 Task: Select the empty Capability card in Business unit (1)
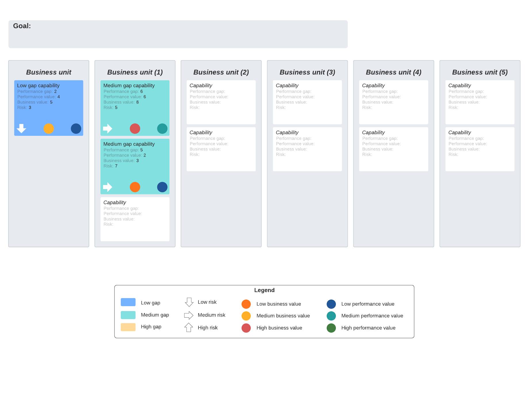[x=135, y=219]
